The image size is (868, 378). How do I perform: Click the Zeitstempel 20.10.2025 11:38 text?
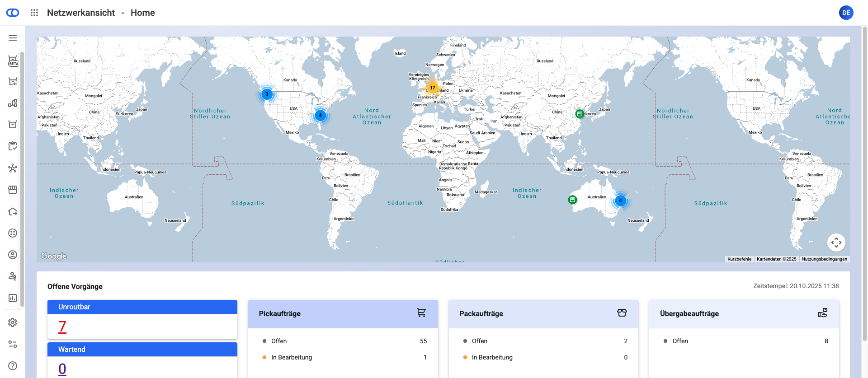pyautogui.click(x=796, y=286)
